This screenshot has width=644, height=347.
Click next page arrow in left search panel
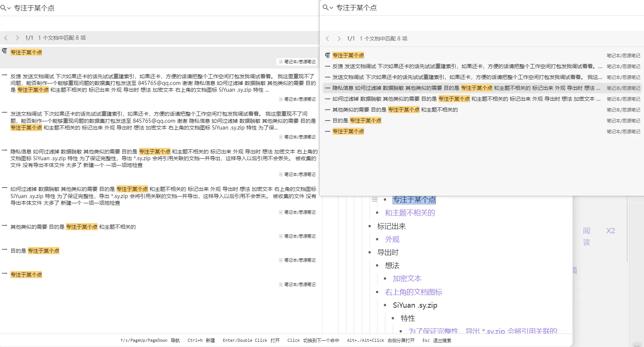(17, 38)
